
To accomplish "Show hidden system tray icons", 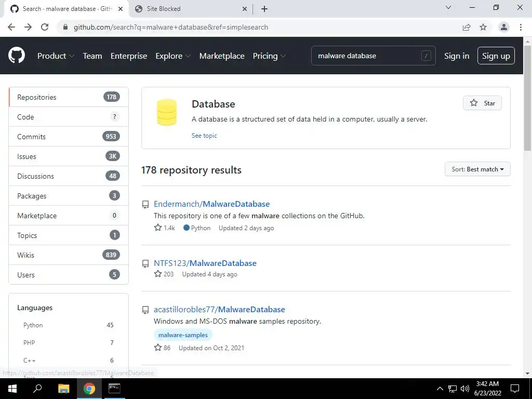I will click(x=440, y=389).
